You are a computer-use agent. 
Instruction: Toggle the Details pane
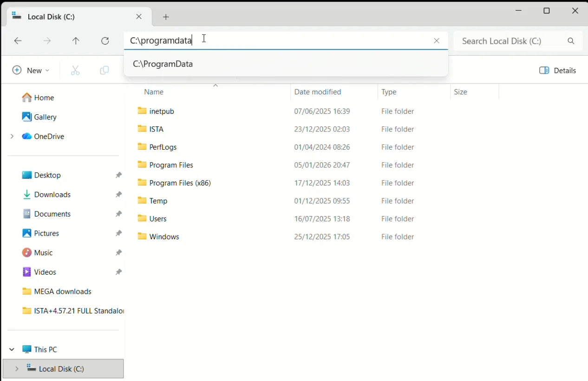[557, 70]
